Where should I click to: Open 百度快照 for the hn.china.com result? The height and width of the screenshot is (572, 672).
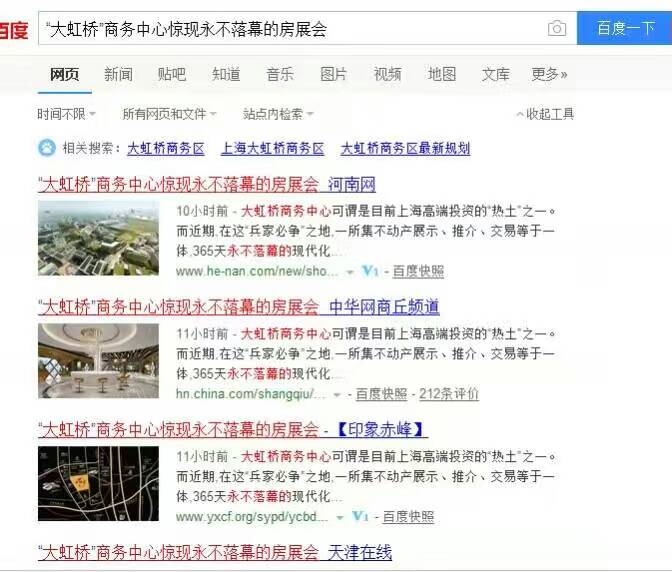click(381, 394)
